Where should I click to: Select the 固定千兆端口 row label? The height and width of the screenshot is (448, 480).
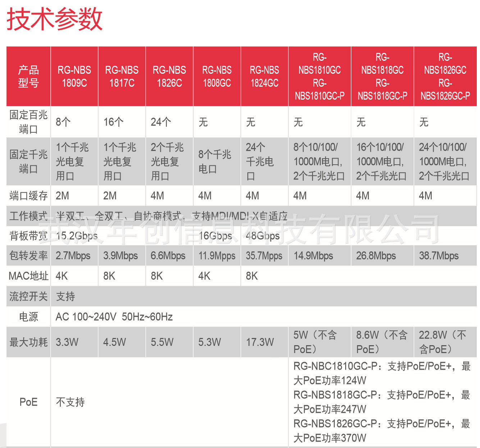[28, 161]
